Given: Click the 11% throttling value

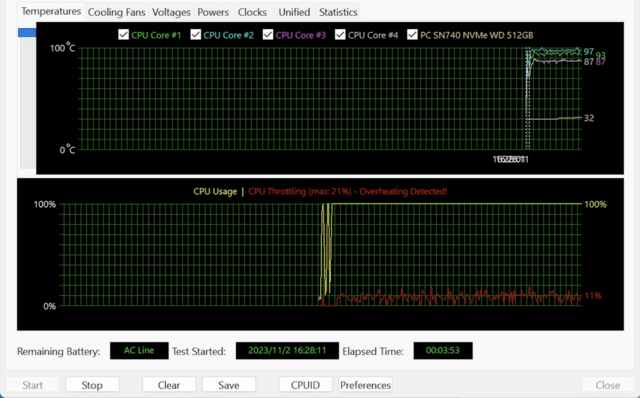Looking at the screenshot, I should (593, 296).
